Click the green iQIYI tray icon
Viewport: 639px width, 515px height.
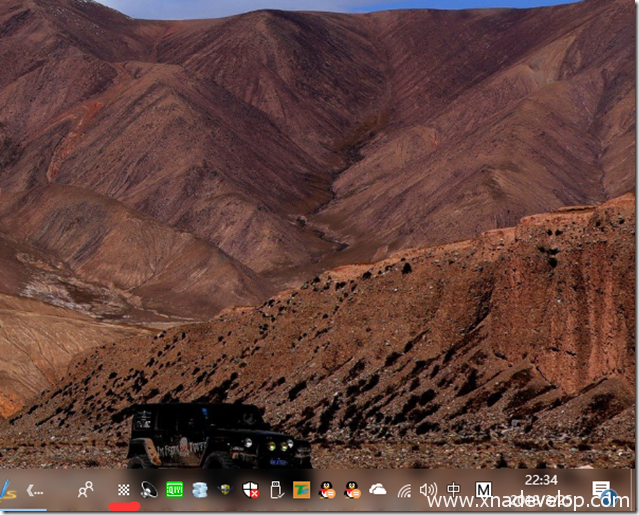(x=174, y=490)
